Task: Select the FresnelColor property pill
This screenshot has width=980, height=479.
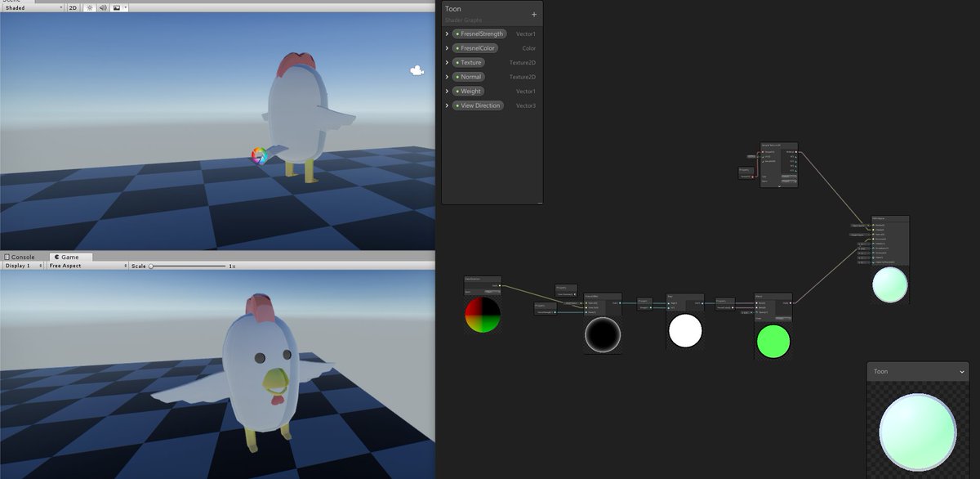Action: pos(475,48)
